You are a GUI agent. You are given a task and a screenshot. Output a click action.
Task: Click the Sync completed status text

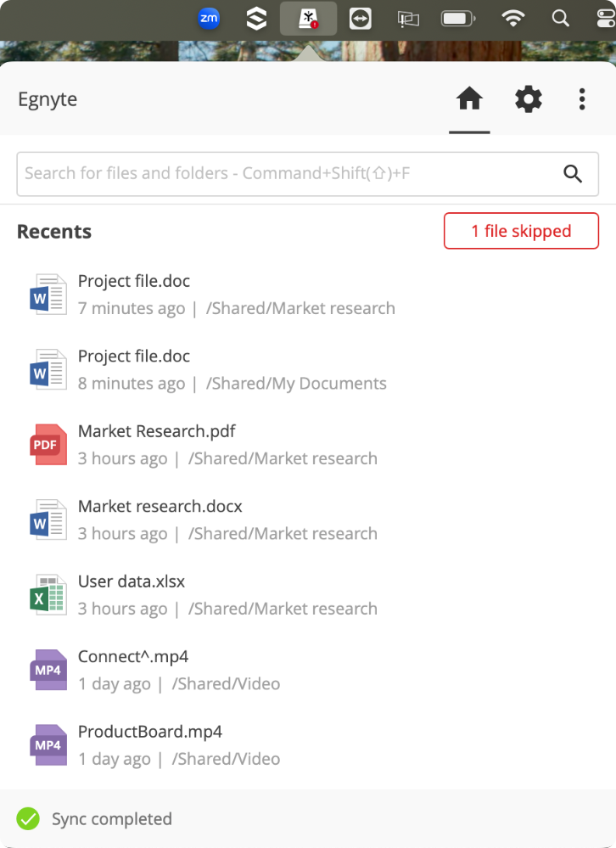pyautogui.click(x=112, y=819)
